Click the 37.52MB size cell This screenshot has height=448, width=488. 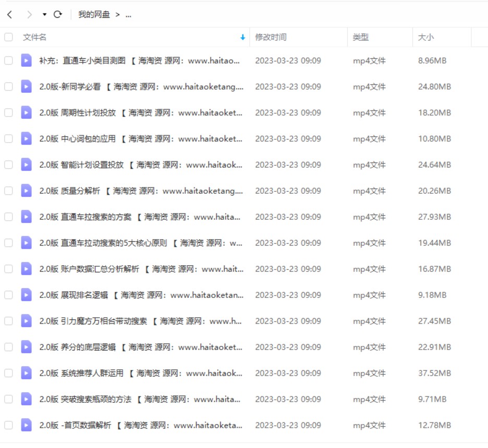coord(434,373)
